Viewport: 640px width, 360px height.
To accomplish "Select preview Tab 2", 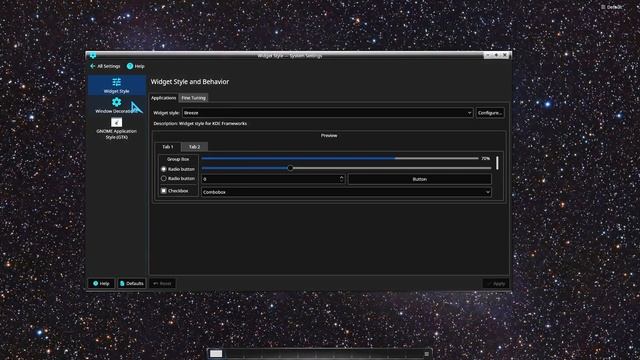I will [x=194, y=147].
